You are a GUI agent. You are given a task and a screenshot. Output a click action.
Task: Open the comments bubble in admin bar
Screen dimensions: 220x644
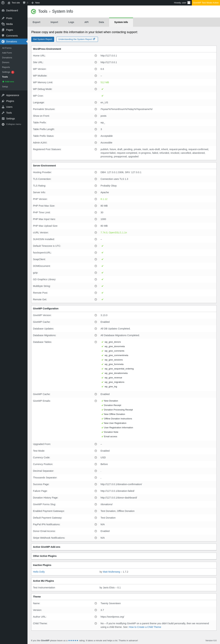(x=24, y=3)
